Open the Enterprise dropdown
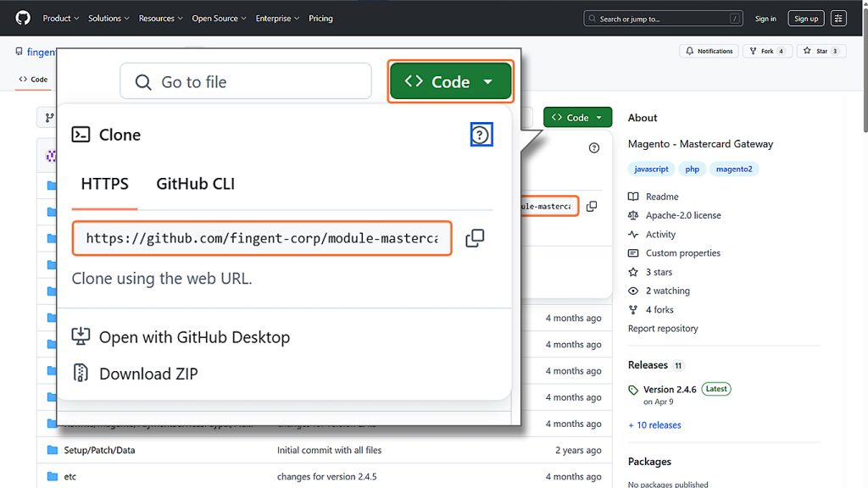Viewport: 868px width, 488px height. click(277, 18)
